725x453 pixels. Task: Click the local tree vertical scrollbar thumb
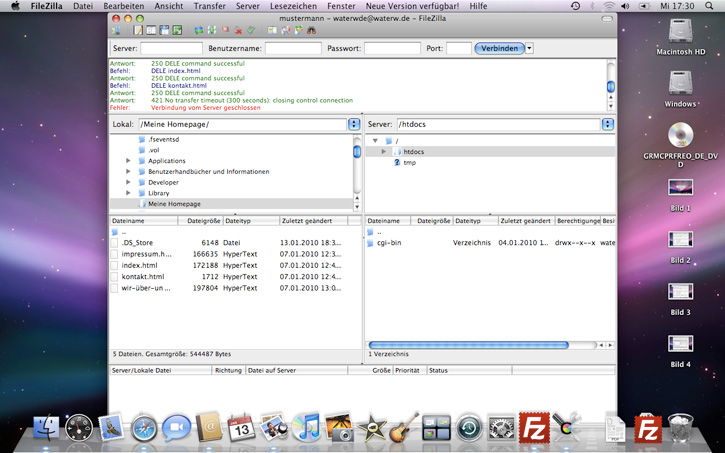(x=357, y=152)
